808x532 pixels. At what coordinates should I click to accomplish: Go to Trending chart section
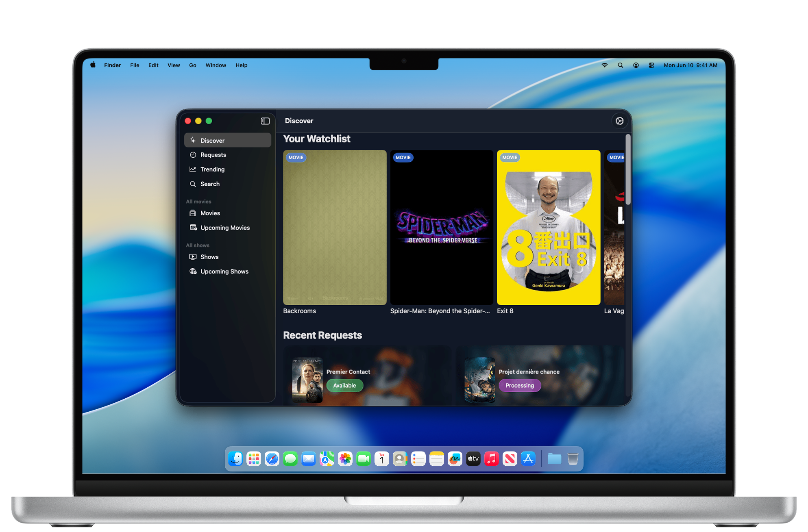pyautogui.click(x=212, y=169)
